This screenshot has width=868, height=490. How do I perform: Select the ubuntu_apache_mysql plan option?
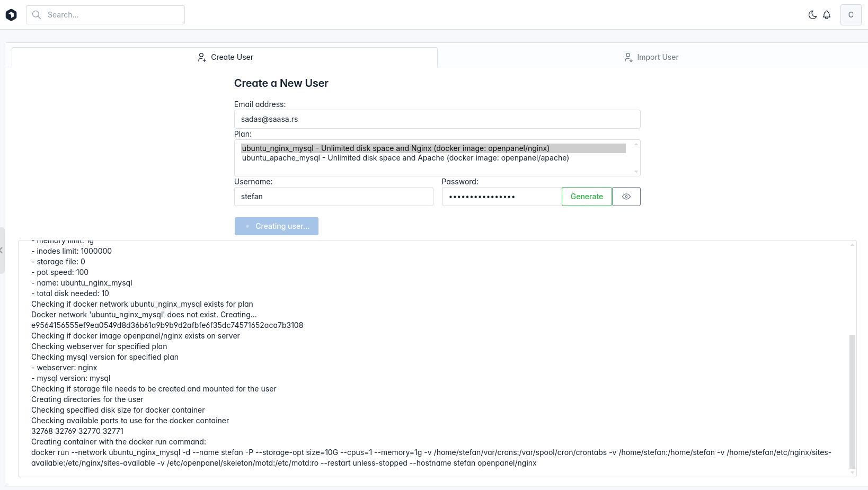coord(433,158)
